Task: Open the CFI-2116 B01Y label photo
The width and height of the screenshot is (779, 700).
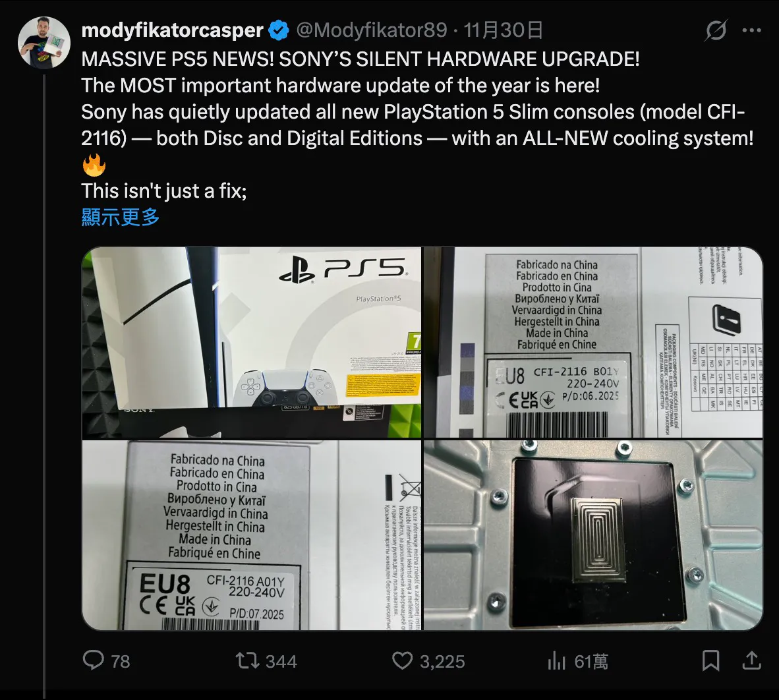Action: click(593, 342)
